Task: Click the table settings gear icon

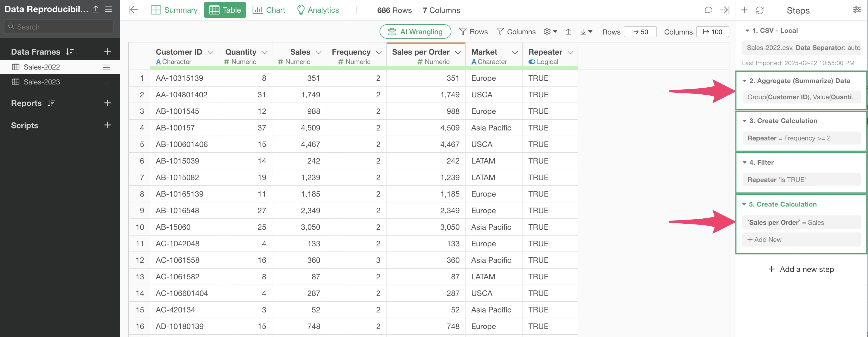Action: [547, 32]
